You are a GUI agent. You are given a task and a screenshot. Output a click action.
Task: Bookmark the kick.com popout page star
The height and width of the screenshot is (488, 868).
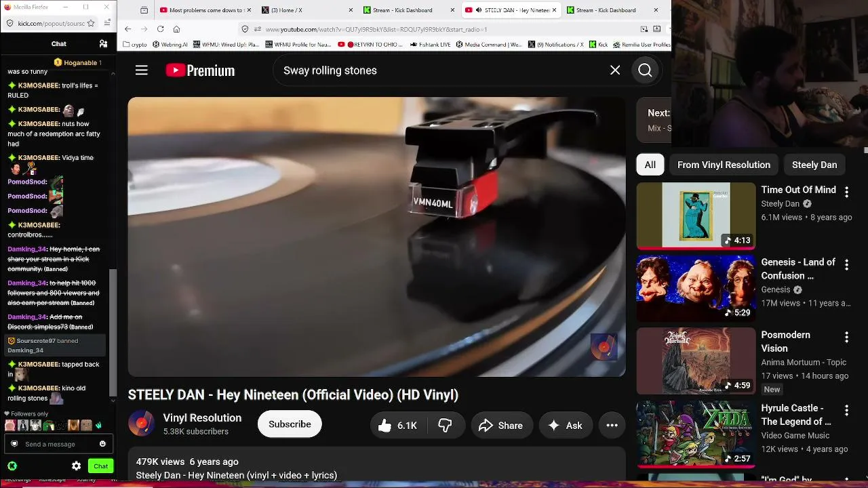click(x=91, y=23)
